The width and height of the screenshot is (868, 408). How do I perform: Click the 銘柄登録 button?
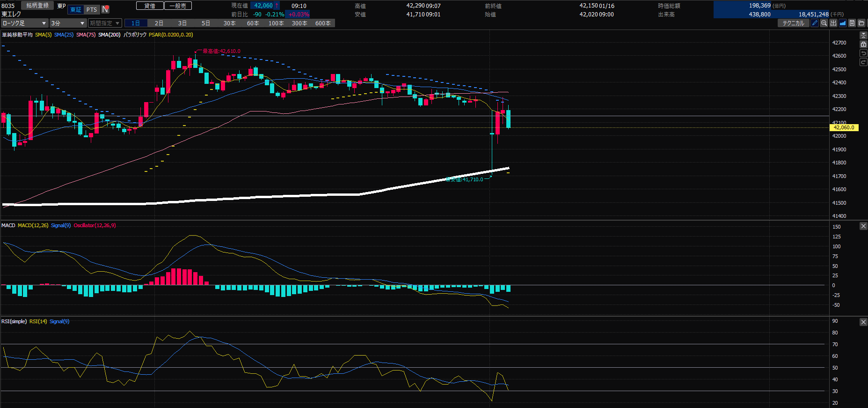[37, 6]
